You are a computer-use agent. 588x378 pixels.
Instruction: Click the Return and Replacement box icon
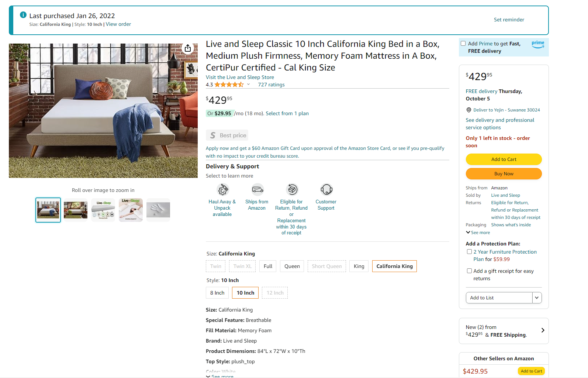click(x=292, y=190)
